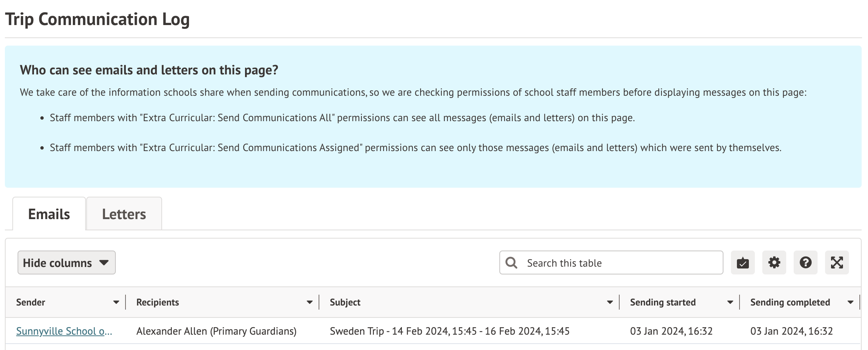This screenshot has width=868, height=350.
Task: Open the Sender column dropdown arrow
Action: (x=116, y=303)
